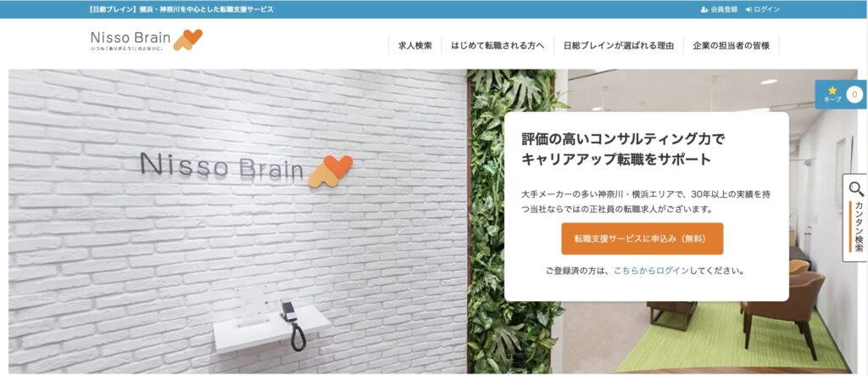
Task: Click the キープ counter badge showing 0
Action: [x=854, y=95]
